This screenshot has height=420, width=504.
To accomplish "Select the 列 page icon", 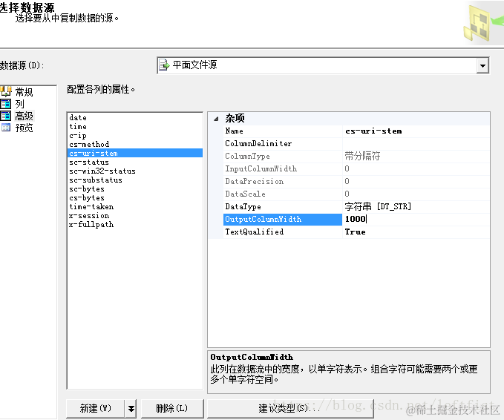I will coord(6,104).
